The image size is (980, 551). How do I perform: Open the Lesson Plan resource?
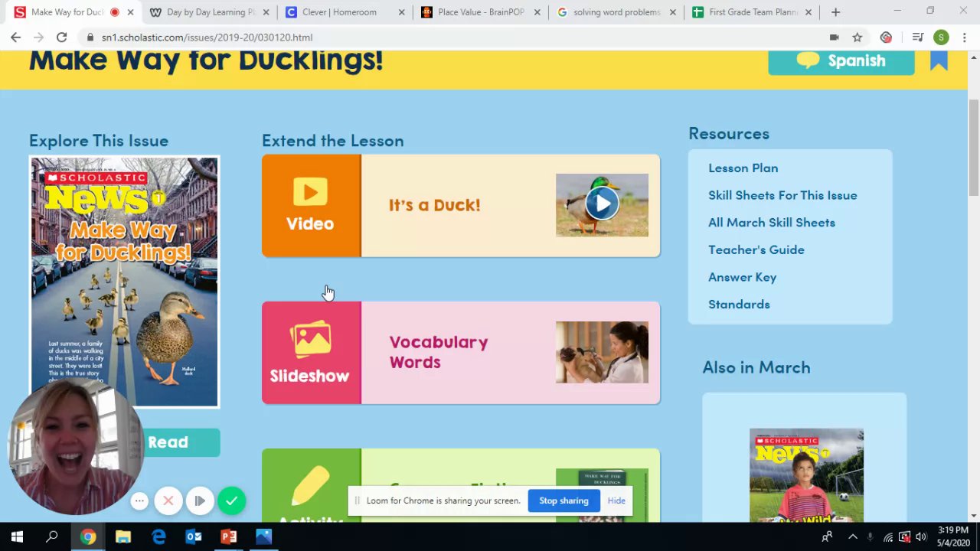click(x=743, y=168)
